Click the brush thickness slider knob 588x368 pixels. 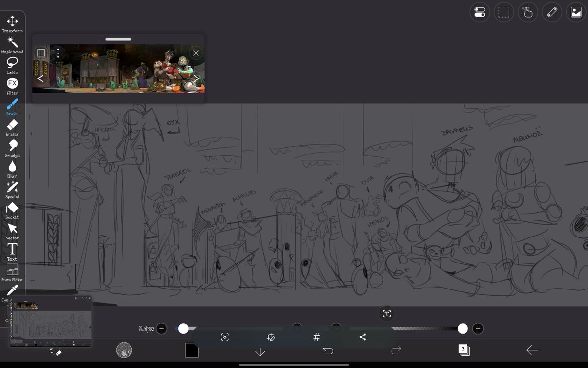(x=183, y=329)
